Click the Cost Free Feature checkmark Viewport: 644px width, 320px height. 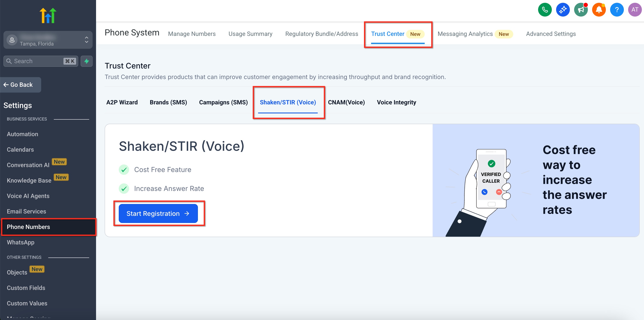124,170
